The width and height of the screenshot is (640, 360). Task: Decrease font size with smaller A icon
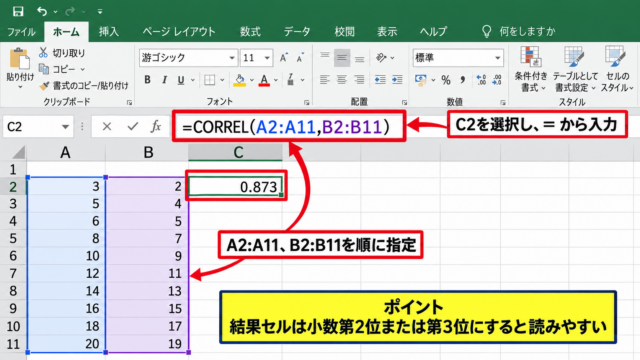[x=300, y=58]
